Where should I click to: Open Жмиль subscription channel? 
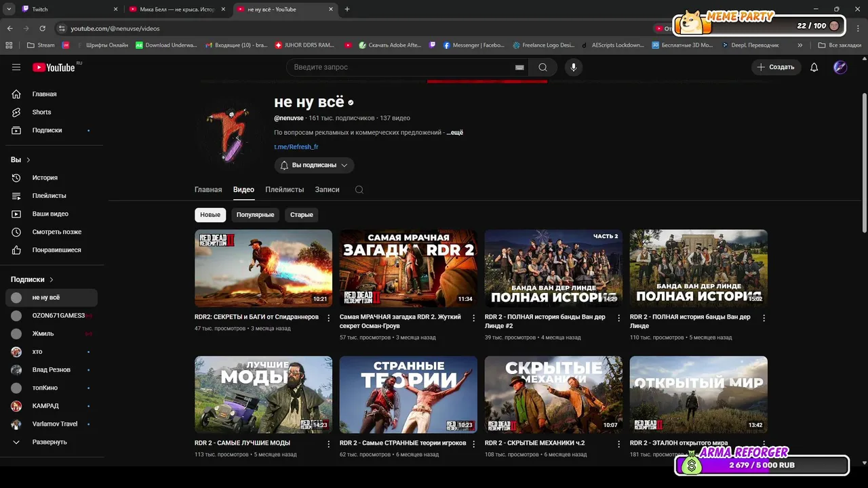[52, 333]
